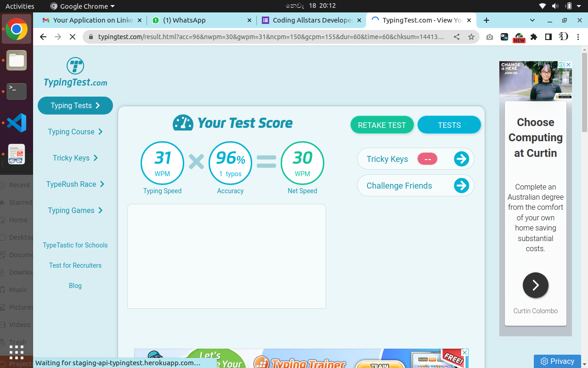Image resolution: width=588 pixels, height=368 pixels.
Task: Open Home in the Files window sidebar
Action: [18, 220]
